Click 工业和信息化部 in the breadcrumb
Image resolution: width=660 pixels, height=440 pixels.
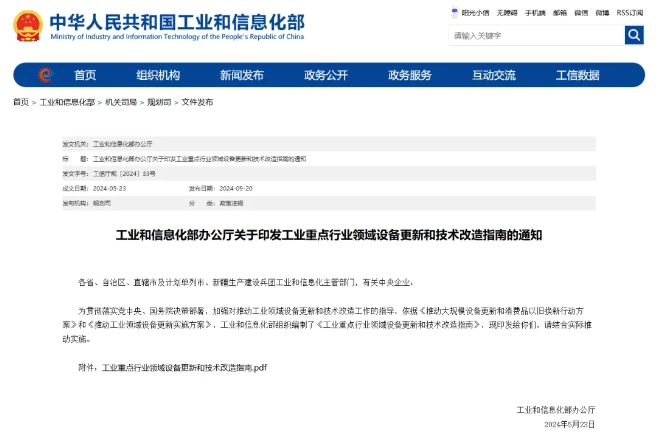[67, 102]
